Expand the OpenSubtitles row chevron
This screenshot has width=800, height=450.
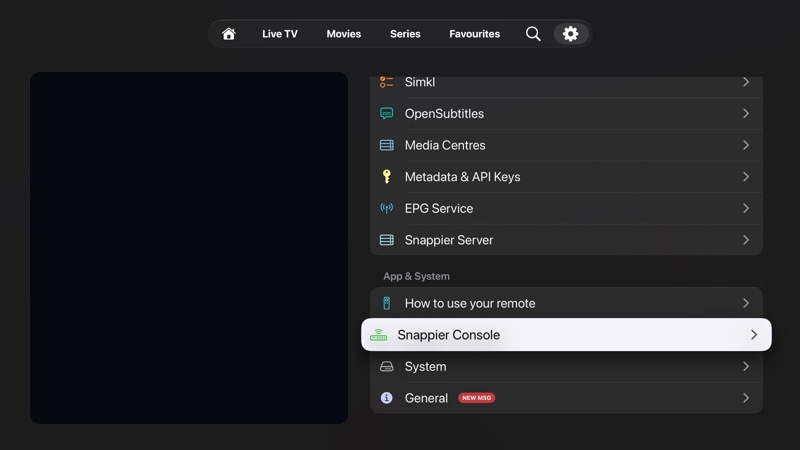(x=746, y=113)
